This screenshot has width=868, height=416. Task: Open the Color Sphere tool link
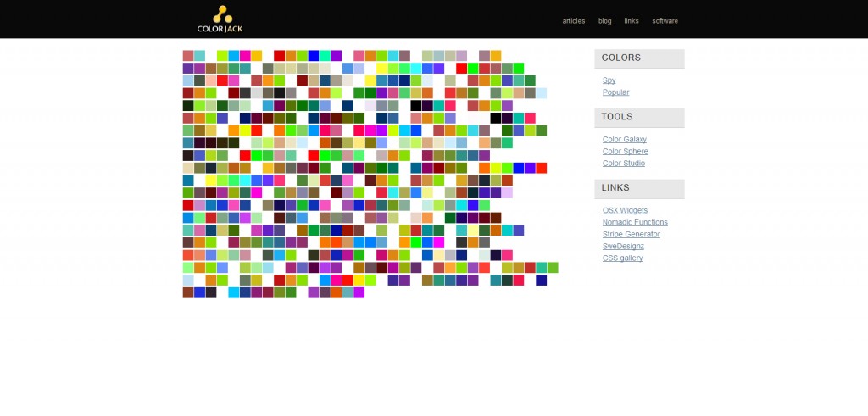click(625, 151)
